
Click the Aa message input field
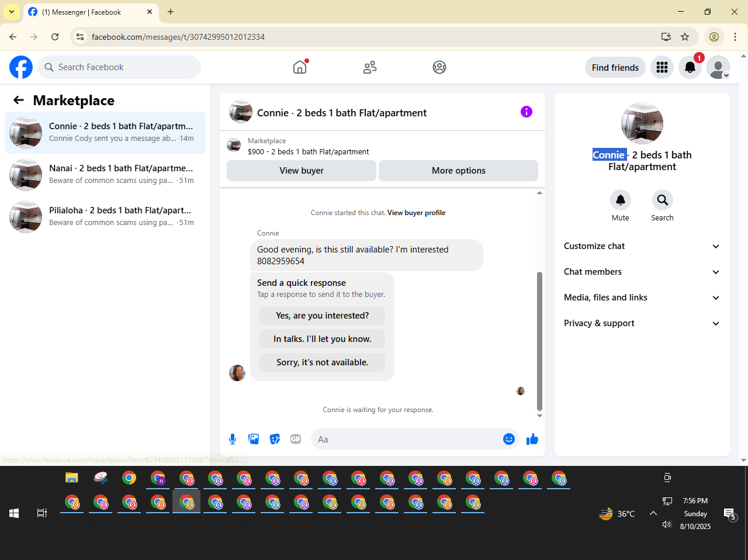point(407,439)
